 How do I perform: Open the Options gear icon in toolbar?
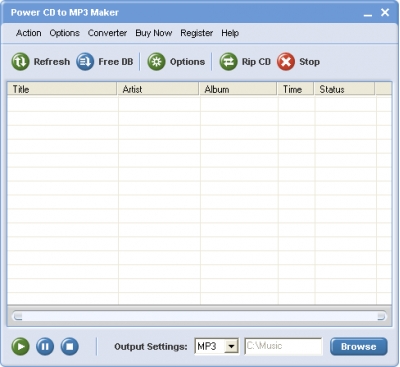point(156,62)
